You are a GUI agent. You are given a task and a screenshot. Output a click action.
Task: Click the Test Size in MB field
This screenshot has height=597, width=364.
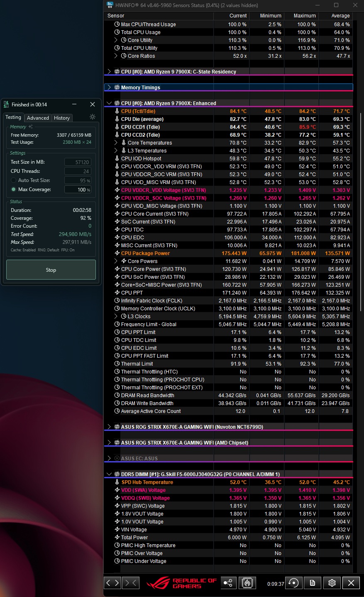pos(78,162)
